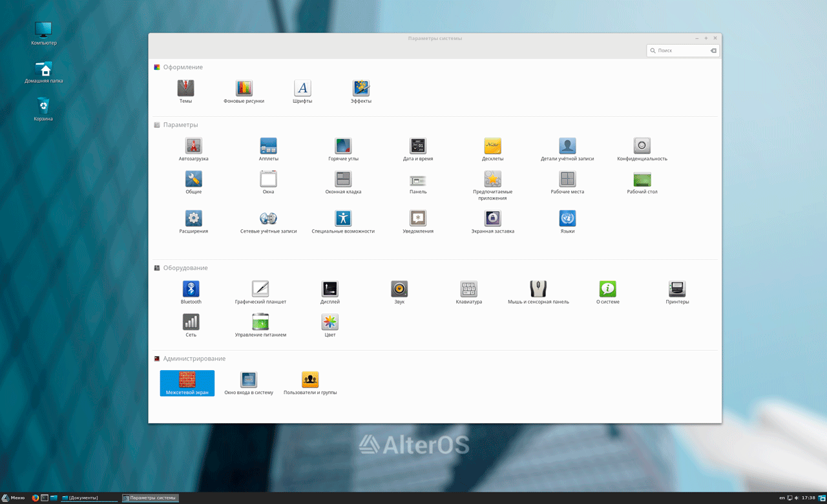Open the Уведомления notifications settings
The width and height of the screenshot is (827, 504).
[x=418, y=222]
